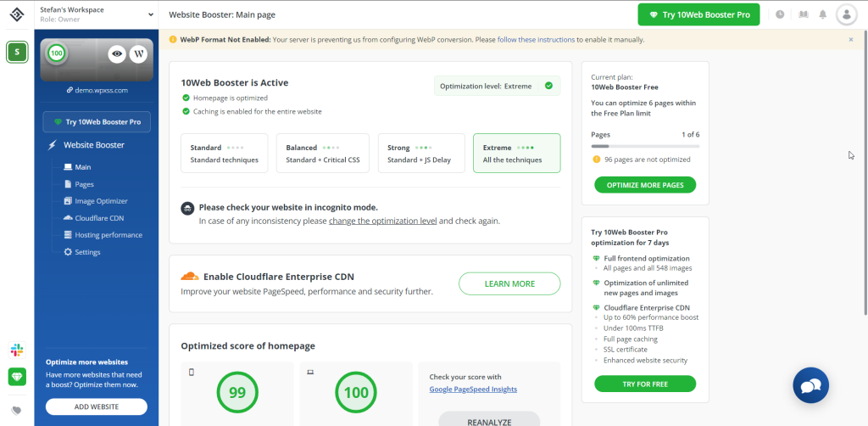Screen dimensions: 868x426
Task: Follow these instructions link in banner
Action: point(537,40)
